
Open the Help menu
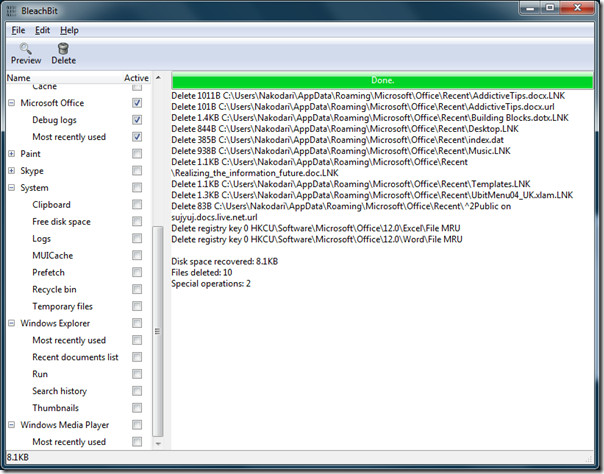[69, 30]
